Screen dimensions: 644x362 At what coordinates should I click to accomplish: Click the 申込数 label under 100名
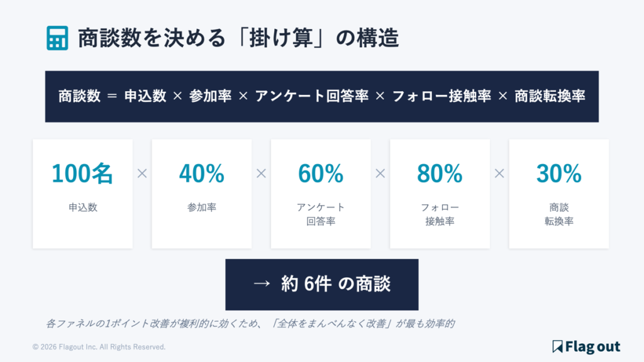pyautogui.click(x=82, y=207)
